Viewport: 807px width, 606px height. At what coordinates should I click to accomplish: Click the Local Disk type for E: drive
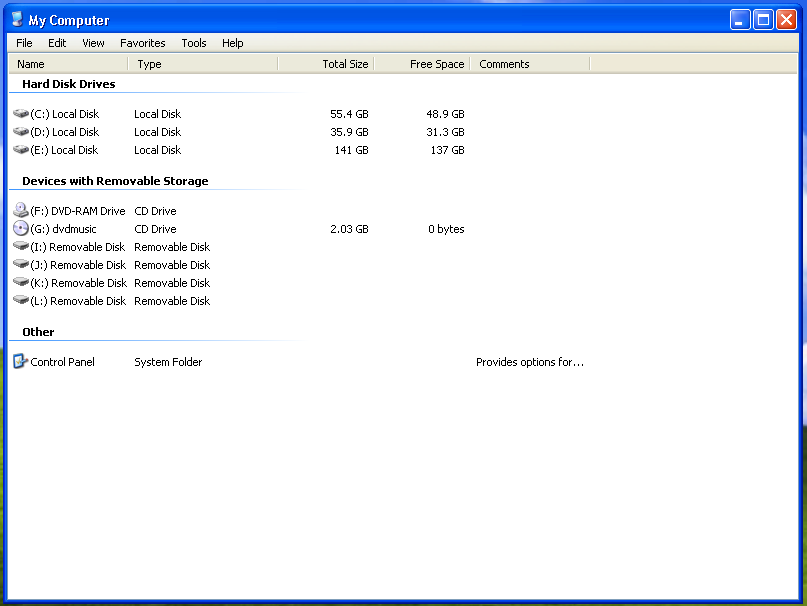[x=157, y=150]
